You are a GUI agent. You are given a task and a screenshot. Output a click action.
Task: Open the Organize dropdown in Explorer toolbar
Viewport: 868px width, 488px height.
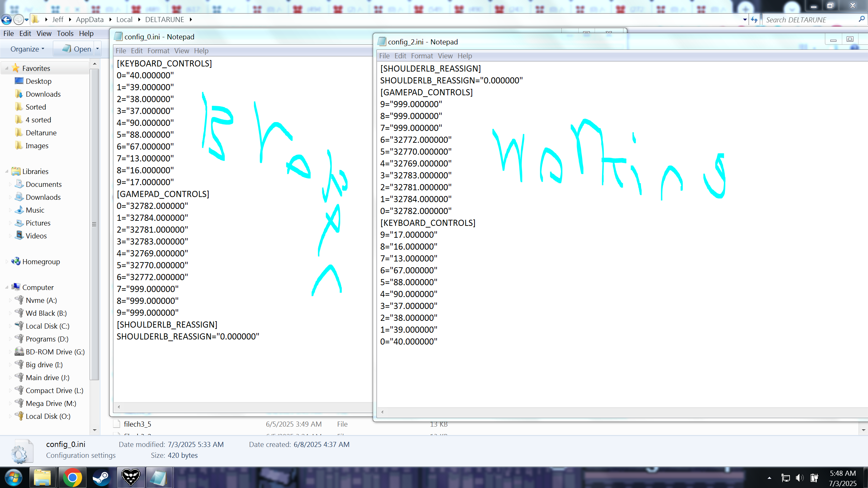(x=27, y=49)
